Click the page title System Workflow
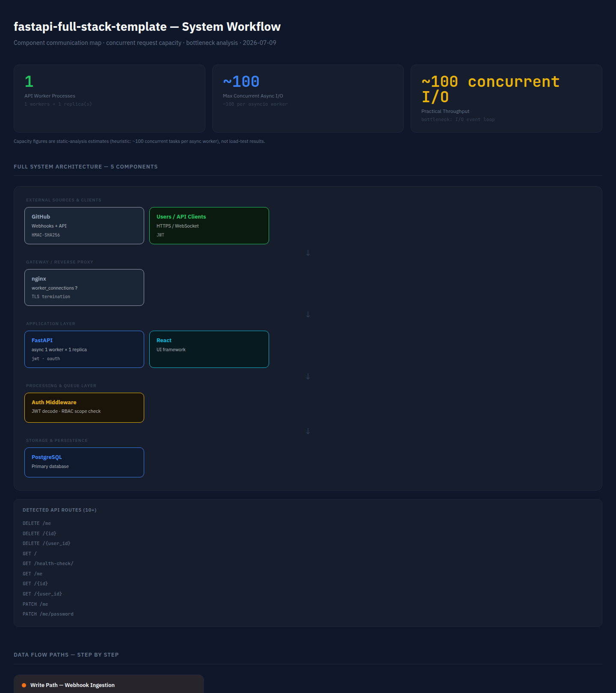Image resolution: width=616 pixels, height=693 pixels. 147,27
